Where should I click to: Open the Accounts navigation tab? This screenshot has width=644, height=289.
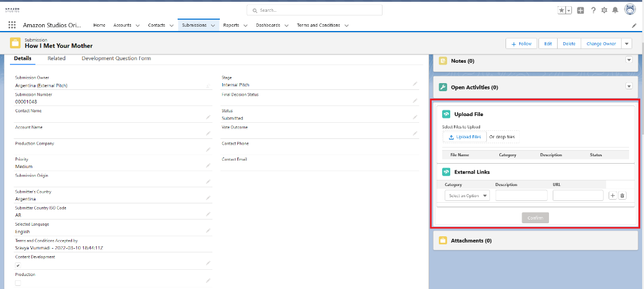[122, 25]
